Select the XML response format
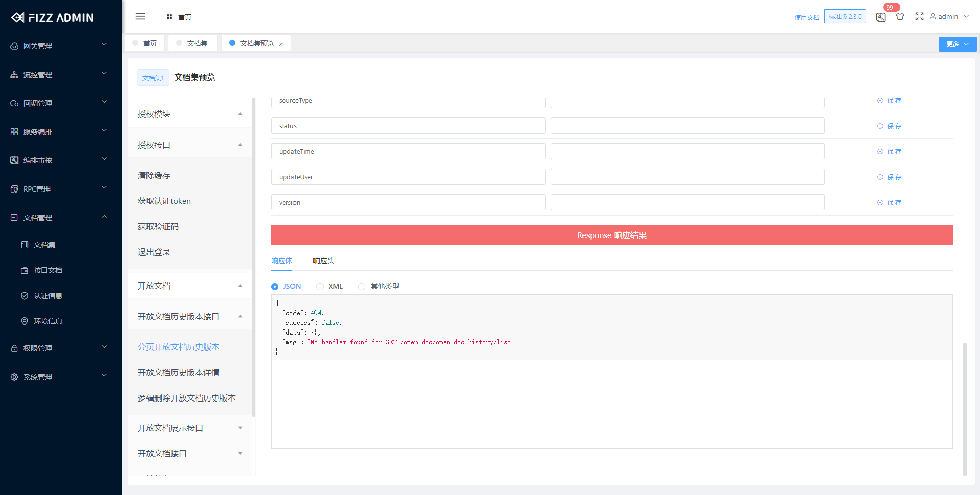 [320, 287]
